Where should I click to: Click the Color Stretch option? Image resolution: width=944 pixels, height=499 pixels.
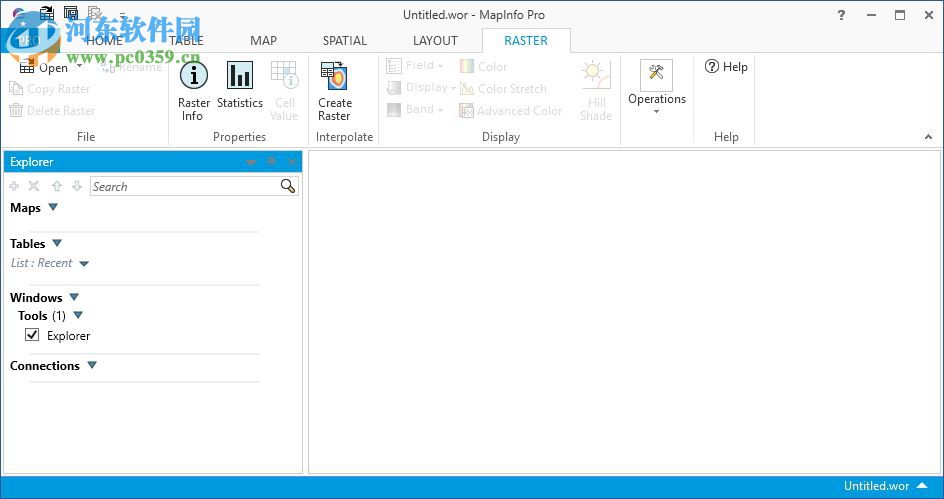pos(503,88)
